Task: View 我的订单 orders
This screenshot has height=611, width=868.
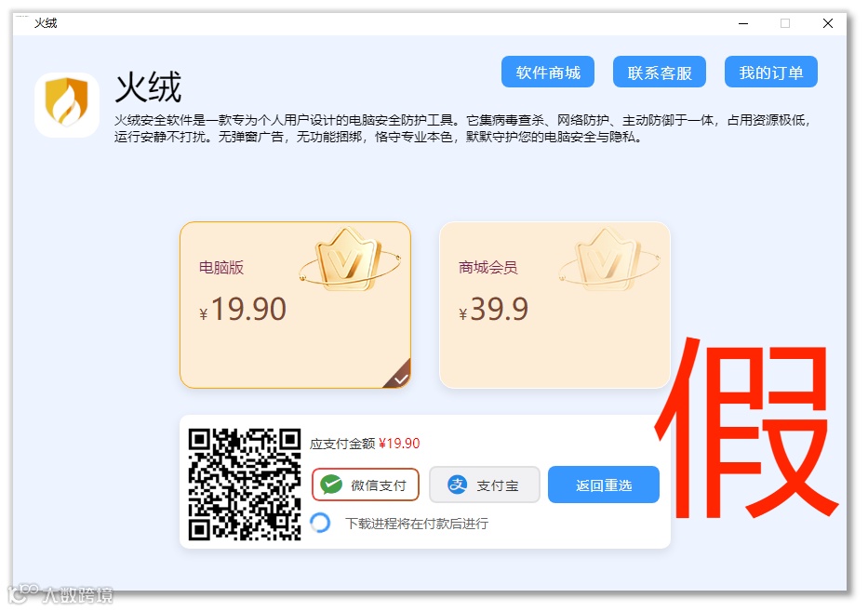Action: coord(771,72)
